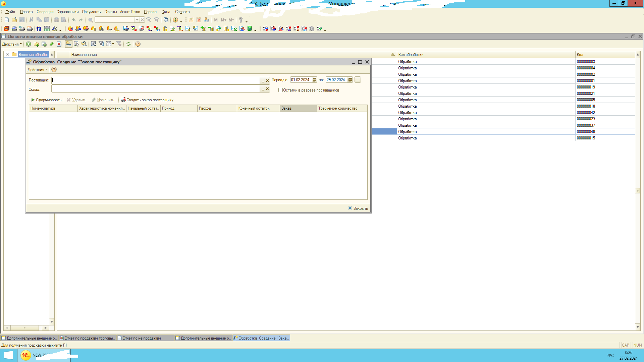The height and width of the screenshot is (362, 644).
Task: Open Действия dropdown in list window
Action: click(x=12, y=44)
